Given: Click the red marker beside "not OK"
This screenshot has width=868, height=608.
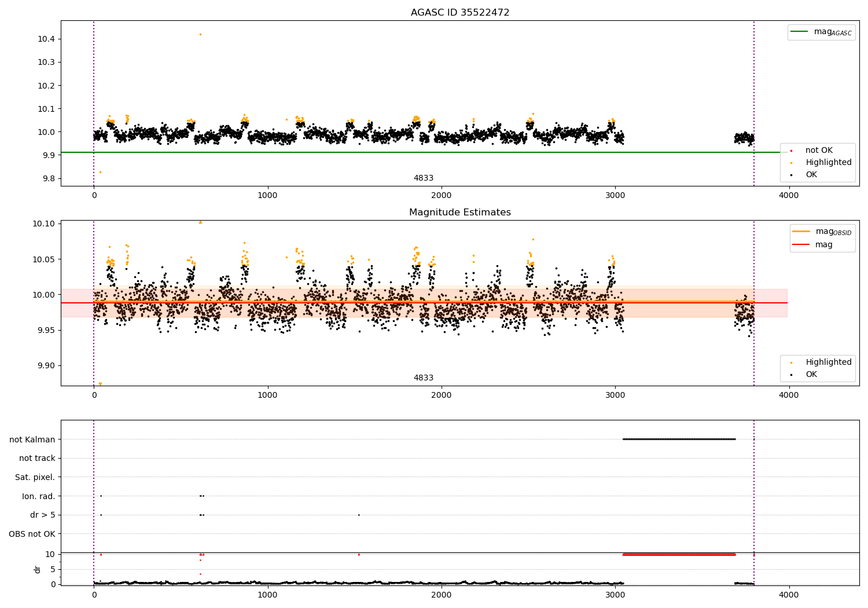Looking at the screenshot, I should (x=791, y=151).
